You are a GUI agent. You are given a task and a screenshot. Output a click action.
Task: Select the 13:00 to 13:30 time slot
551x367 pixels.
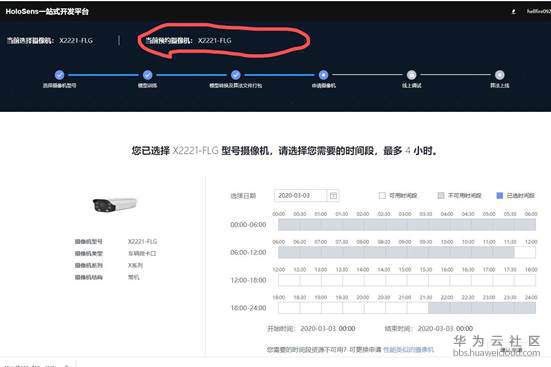(x=332, y=280)
